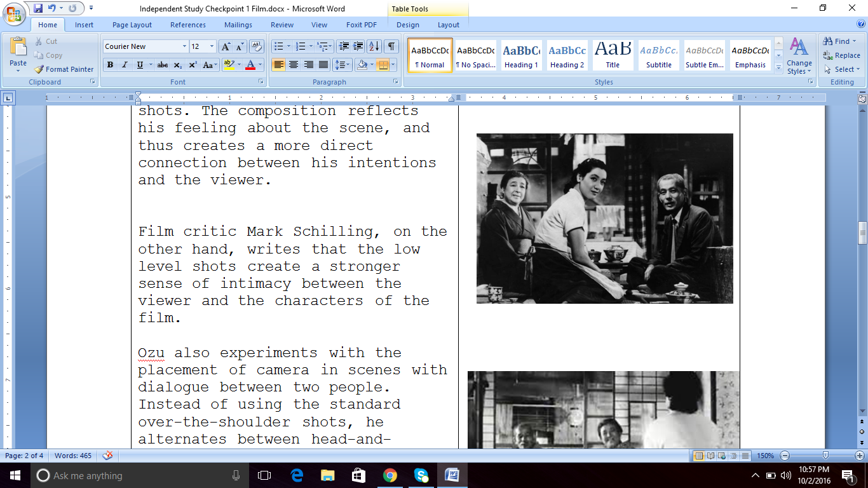
Task: Open File Explorer from the taskbar
Action: coord(327,475)
